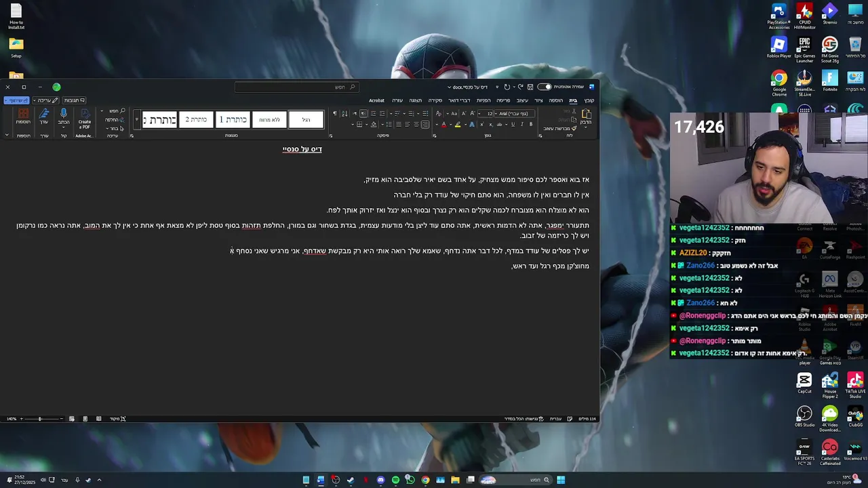Click the Comments (תגובות) button
868x488 pixels.
click(x=74, y=100)
